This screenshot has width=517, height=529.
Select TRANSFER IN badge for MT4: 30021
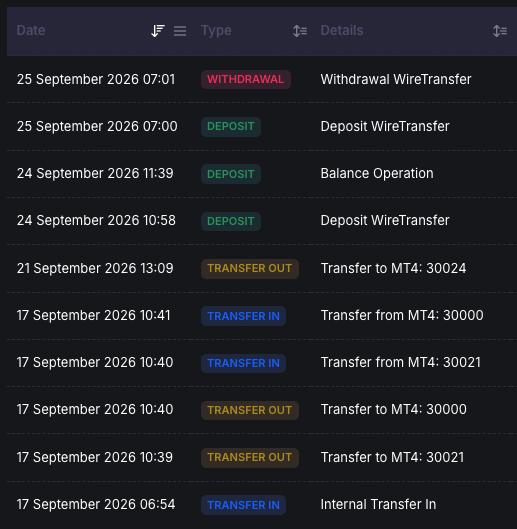tap(243, 363)
